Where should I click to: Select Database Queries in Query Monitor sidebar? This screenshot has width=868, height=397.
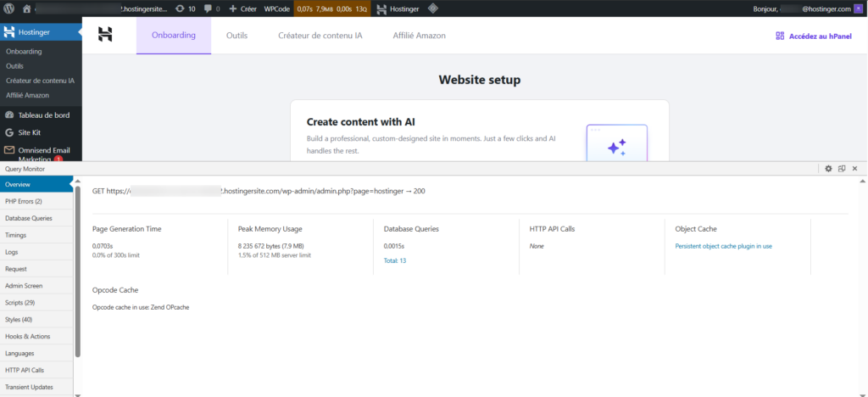coord(30,218)
